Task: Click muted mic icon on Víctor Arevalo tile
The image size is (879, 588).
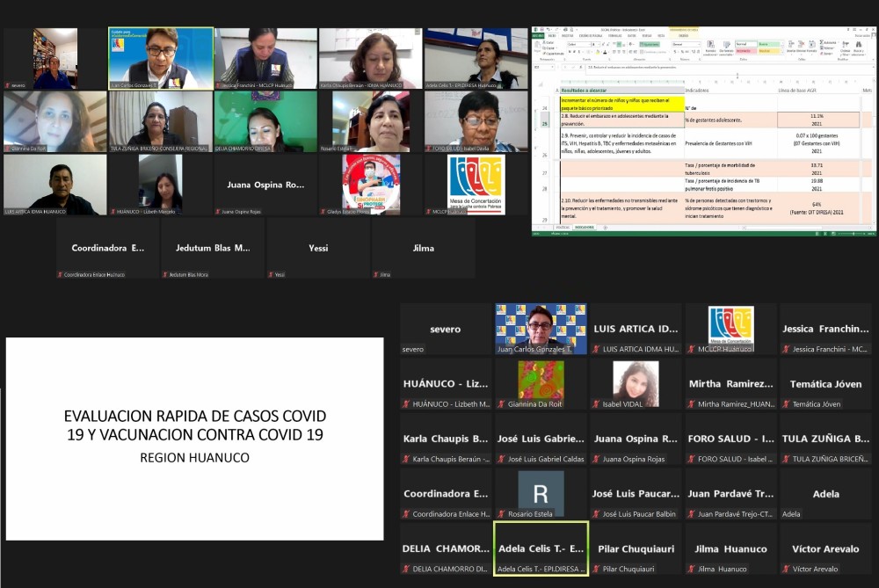Action: coord(786,569)
